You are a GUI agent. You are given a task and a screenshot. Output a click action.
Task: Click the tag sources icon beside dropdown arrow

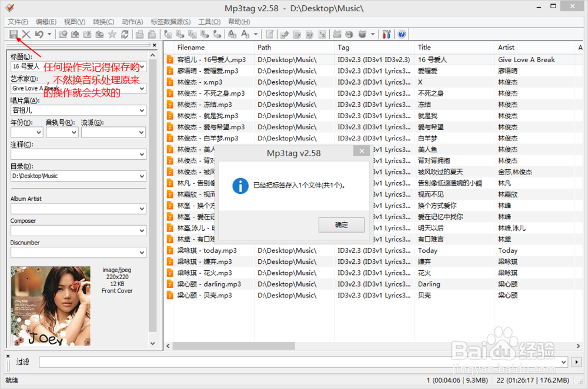coord(362,35)
